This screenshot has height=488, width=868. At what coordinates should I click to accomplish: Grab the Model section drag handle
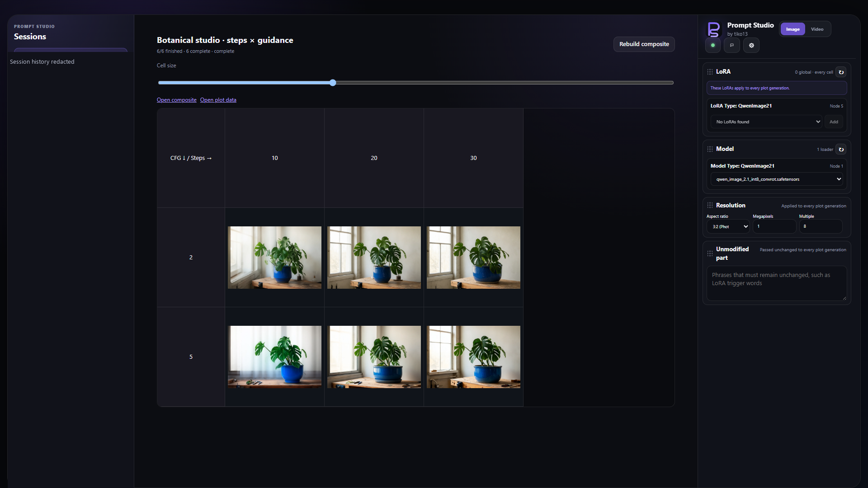[x=710, y=149]
